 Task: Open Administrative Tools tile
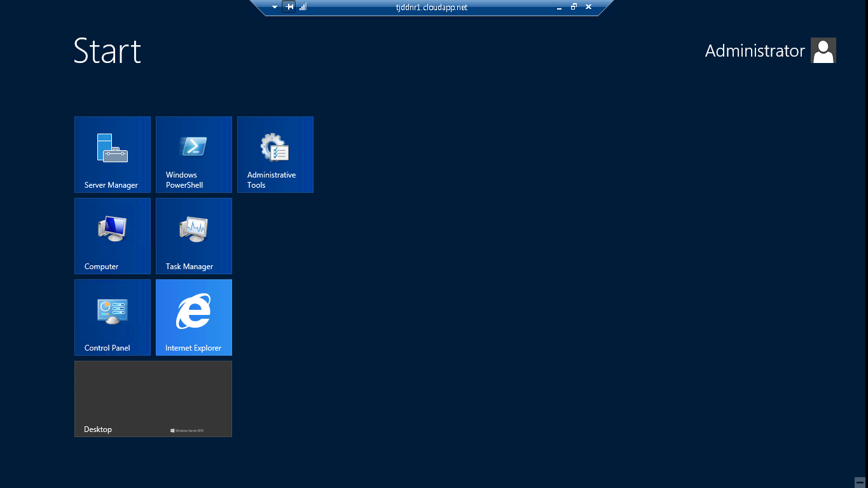click(275, 155)
